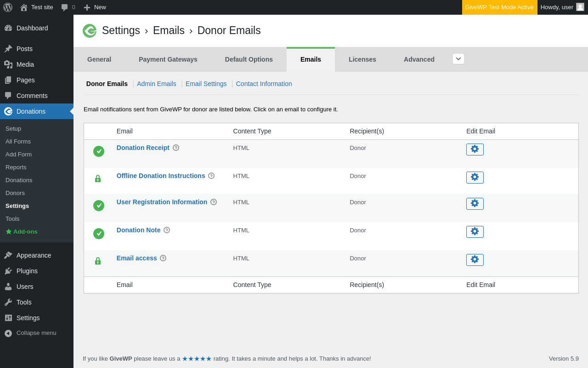This screenshot has width=588, height=368.
Task: Go to the Admin Emails section
Action: 157,84
